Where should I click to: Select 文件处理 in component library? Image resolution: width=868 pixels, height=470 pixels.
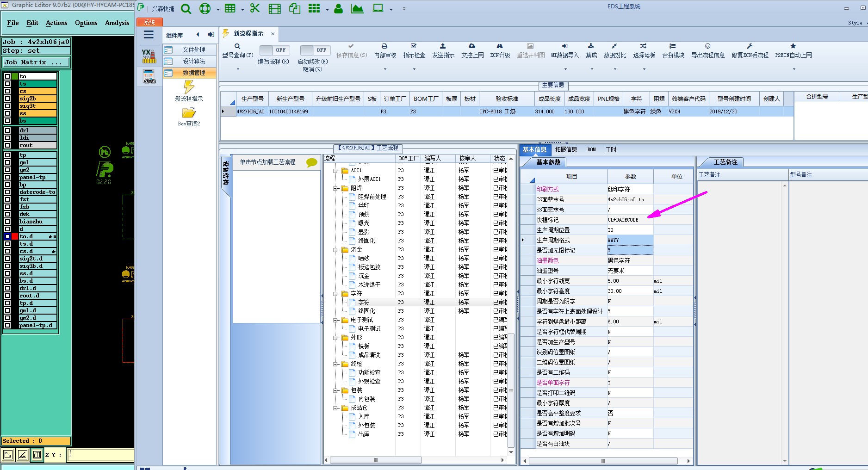pos(194,49)
